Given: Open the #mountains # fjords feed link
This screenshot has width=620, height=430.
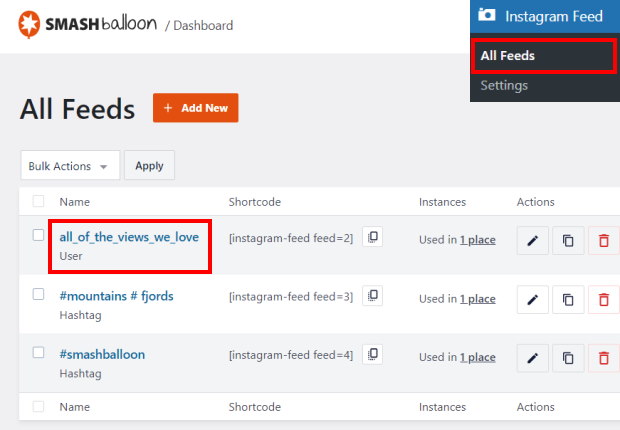Looking at the screenshot, I should point(116,296).
